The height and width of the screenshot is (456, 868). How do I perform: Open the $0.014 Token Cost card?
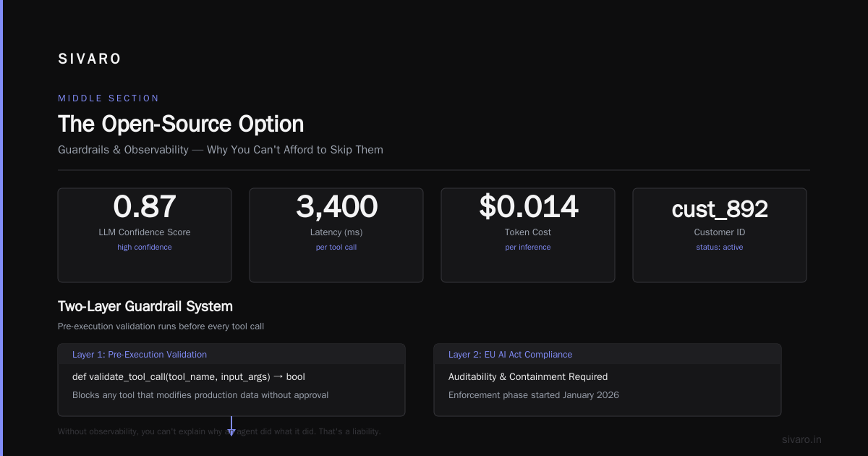(x=528, y=235)
